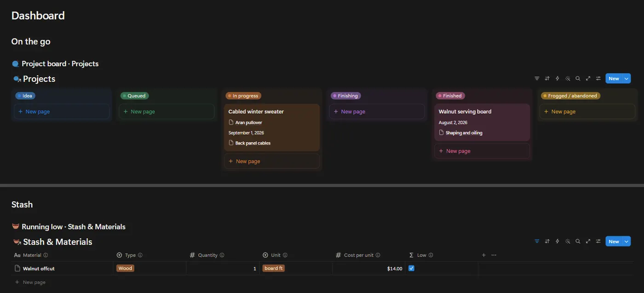644x293 pixels.
Task: Open filter on the Projects board
Action: (537, 79)
